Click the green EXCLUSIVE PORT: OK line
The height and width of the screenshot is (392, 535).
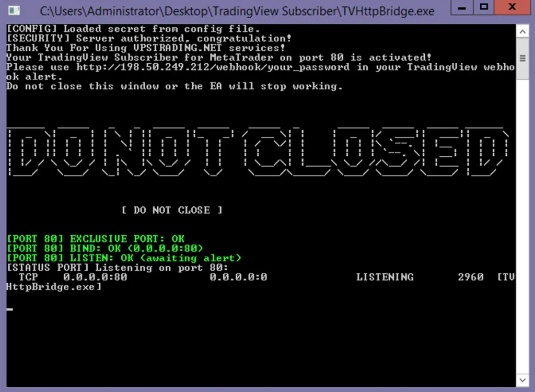click(96, 238)
